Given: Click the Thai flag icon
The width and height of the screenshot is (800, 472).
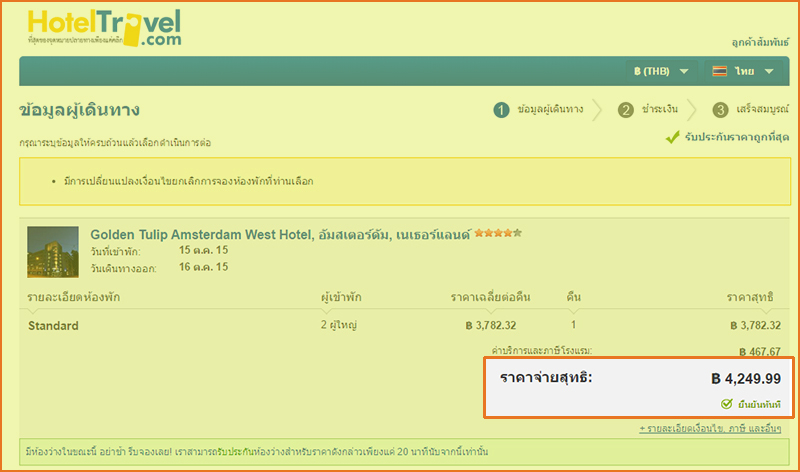Looking at the screenshot, I should (x=719, y=71).
